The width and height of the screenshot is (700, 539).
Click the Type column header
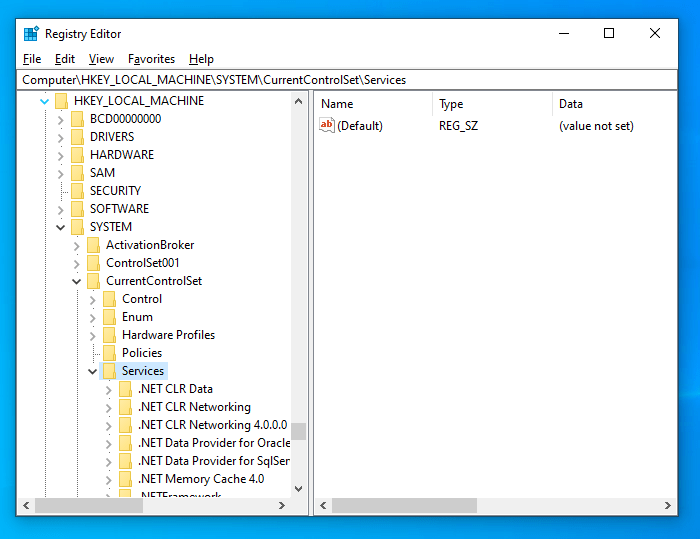(x=451, y=104)
